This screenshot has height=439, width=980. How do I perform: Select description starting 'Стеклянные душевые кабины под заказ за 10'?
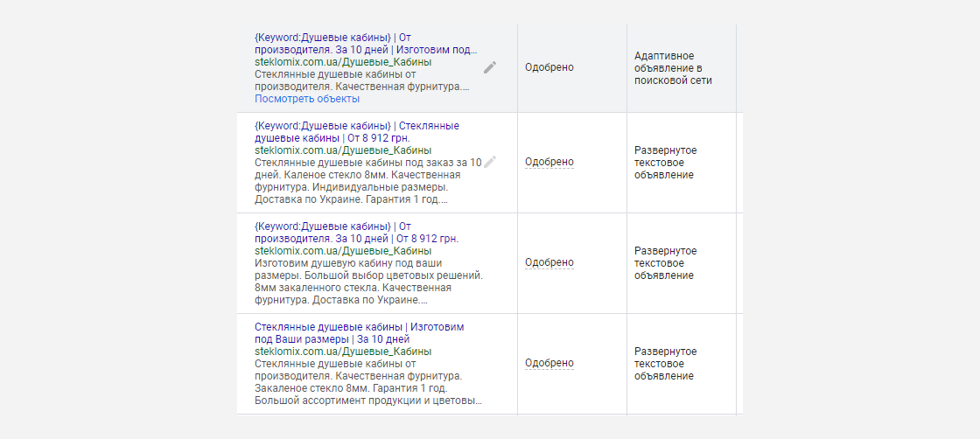pos(368,181)
